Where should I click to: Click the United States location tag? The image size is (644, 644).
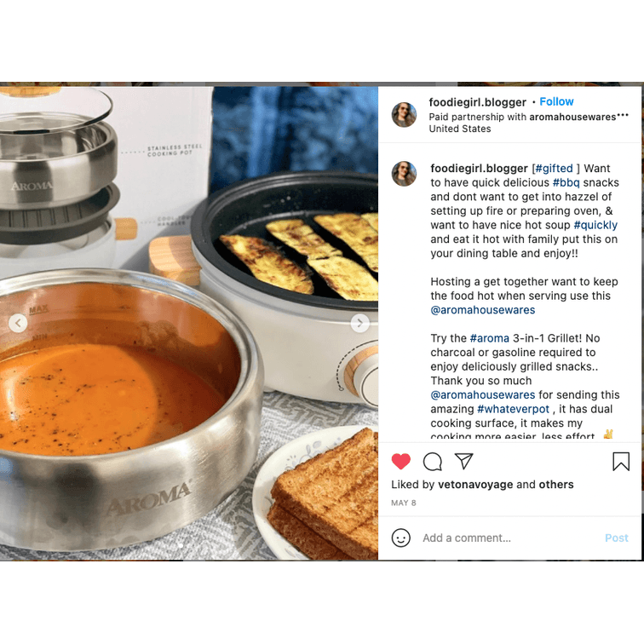(x=460, y=129)
